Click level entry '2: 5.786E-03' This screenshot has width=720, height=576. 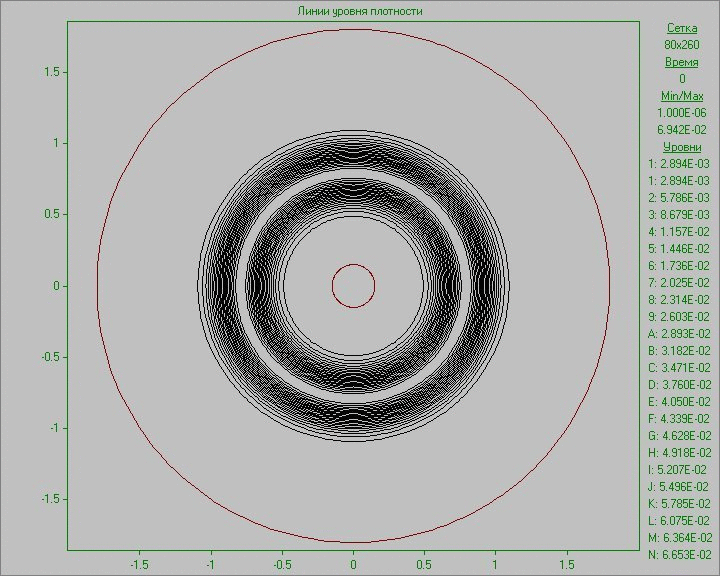[x=679, y=198]
